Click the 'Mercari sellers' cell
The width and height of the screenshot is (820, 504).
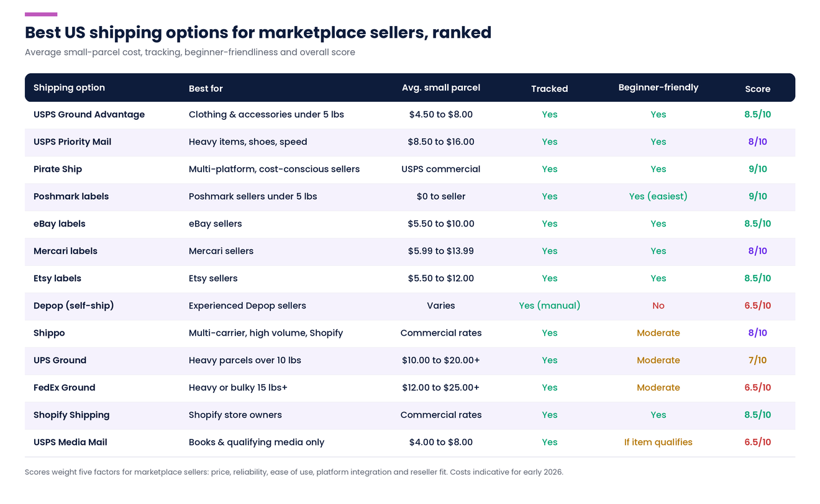(x=221, y=251)
